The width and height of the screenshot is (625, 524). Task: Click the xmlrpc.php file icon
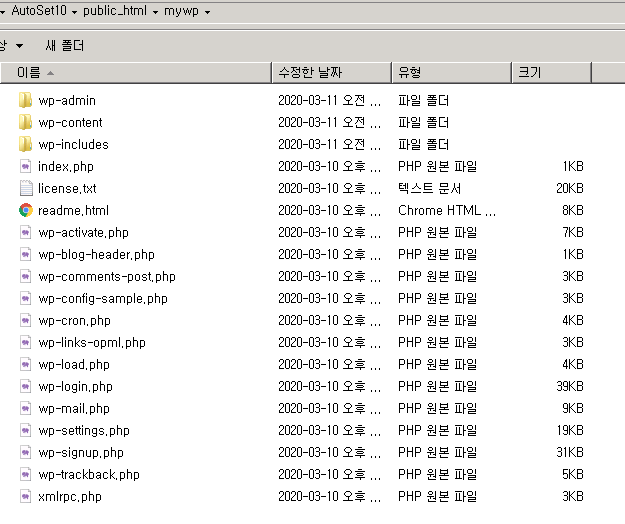point(26,497)
